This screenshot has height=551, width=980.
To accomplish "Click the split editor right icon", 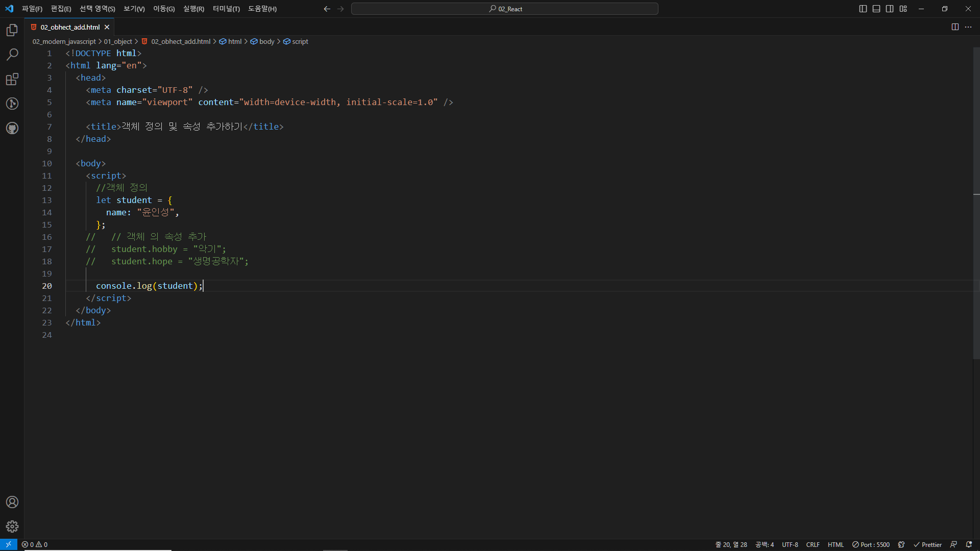I will pyautogui.click(x=955, y=27).
